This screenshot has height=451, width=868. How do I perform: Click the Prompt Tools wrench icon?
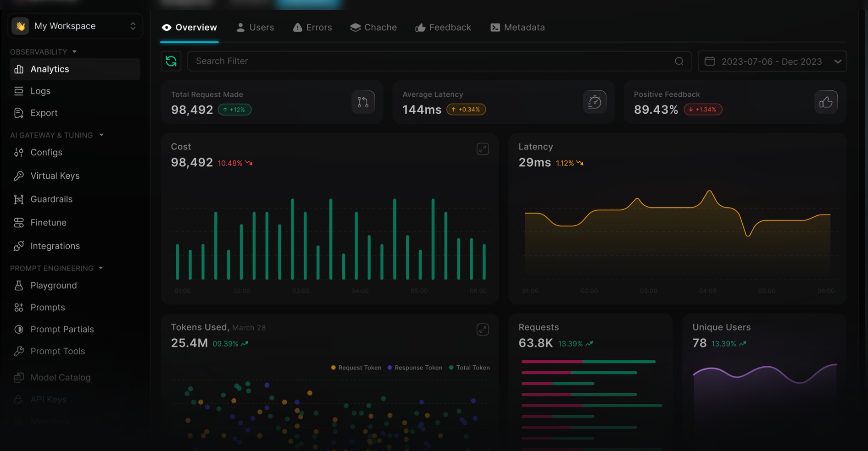click(x=19, y=352)
